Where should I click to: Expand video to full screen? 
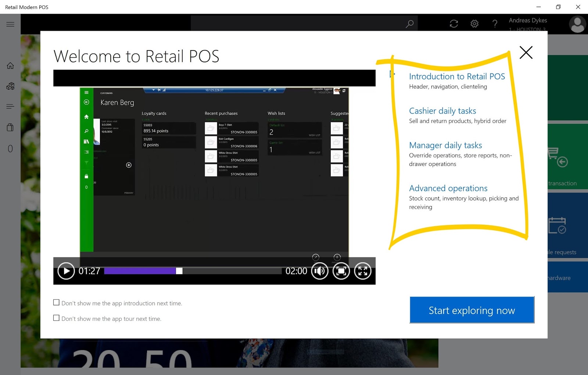(x=363, y=271)
